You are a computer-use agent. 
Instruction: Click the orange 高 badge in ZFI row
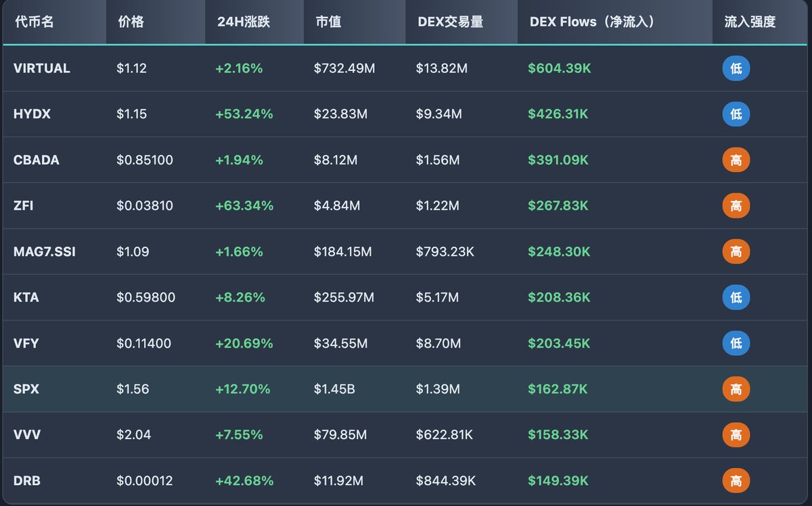pyautogui.click(x=736, y=206)
